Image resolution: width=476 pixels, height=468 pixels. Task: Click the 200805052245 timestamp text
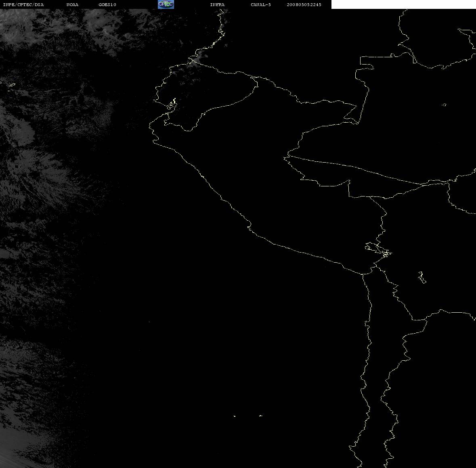[304, 4]
